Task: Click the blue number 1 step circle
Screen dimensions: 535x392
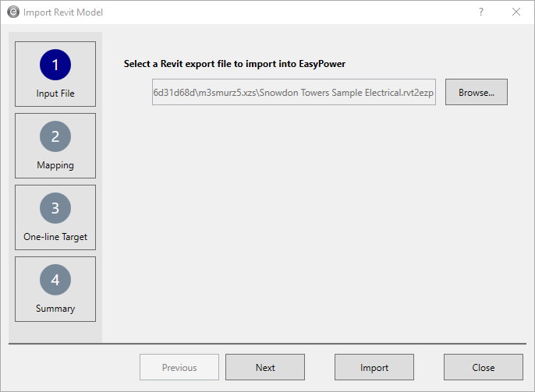Action: 55,65
